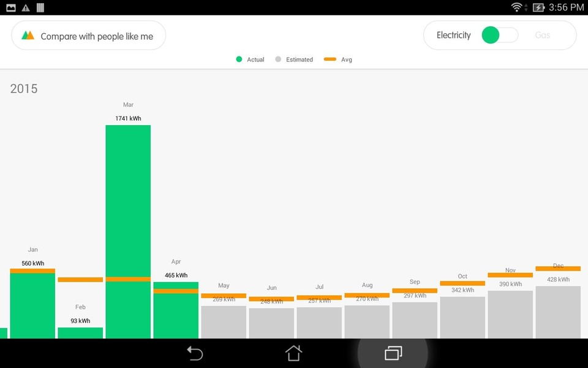Open Compare with people like me
Image resolution: width=588 pixels, height=368 pixels.
coord(88,36)
